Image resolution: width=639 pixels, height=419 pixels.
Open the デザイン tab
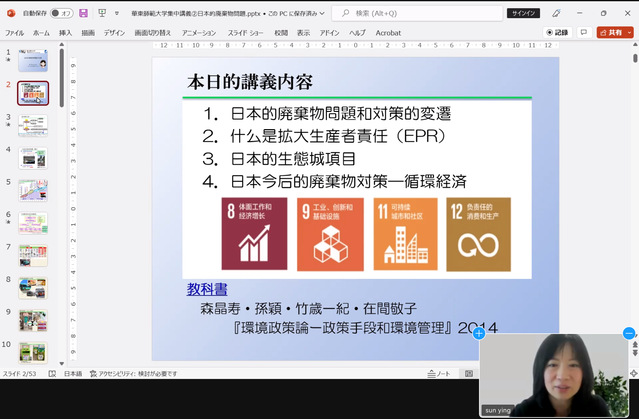tap(114, 33)
